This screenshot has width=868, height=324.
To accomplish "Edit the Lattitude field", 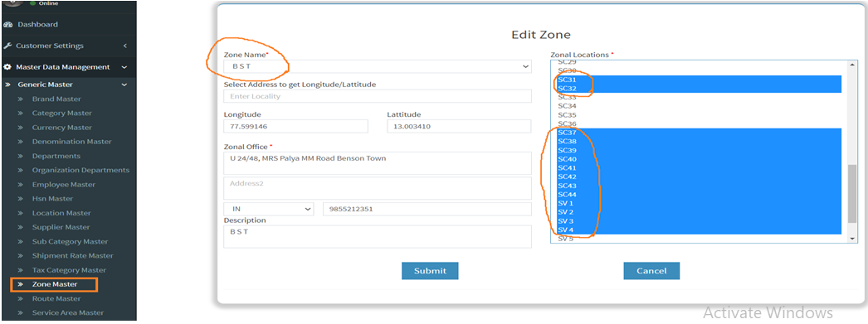I will pos(459,126).
